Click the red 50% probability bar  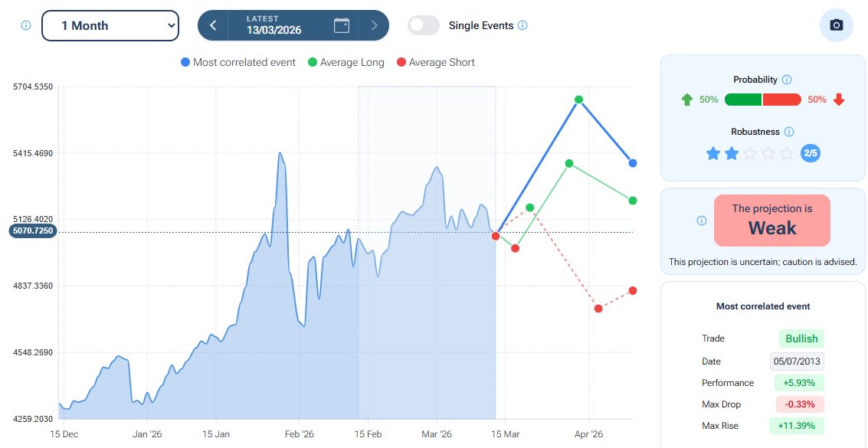coord(782,100)
